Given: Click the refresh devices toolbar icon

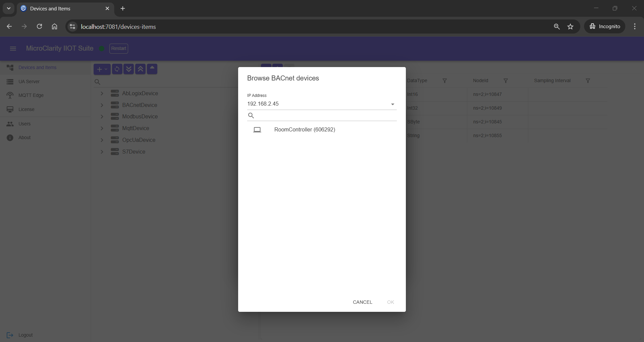Looking at the screenshot, I should pyautogui.click(x=117, y=69).
